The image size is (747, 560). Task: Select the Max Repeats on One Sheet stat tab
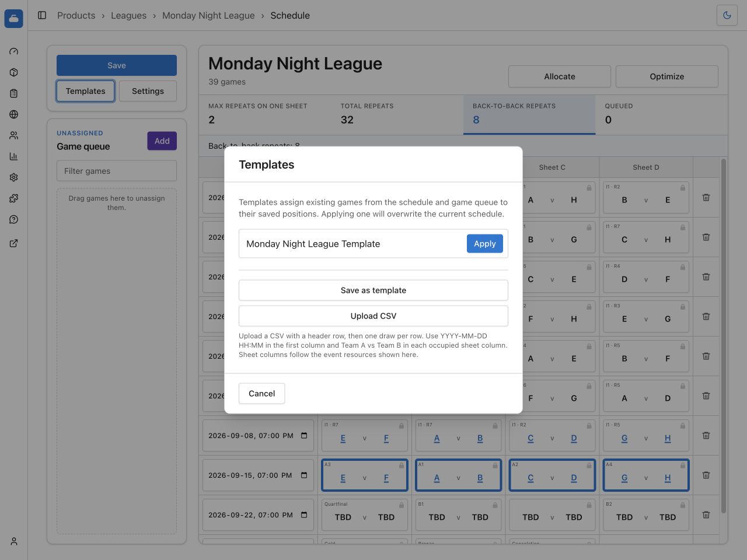[x=265, y=115]
